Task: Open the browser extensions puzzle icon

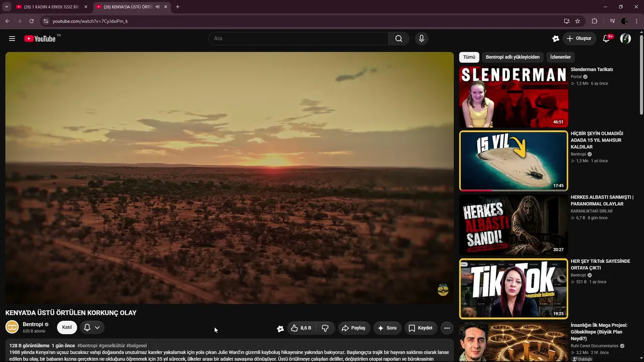Action: (594, 21)
